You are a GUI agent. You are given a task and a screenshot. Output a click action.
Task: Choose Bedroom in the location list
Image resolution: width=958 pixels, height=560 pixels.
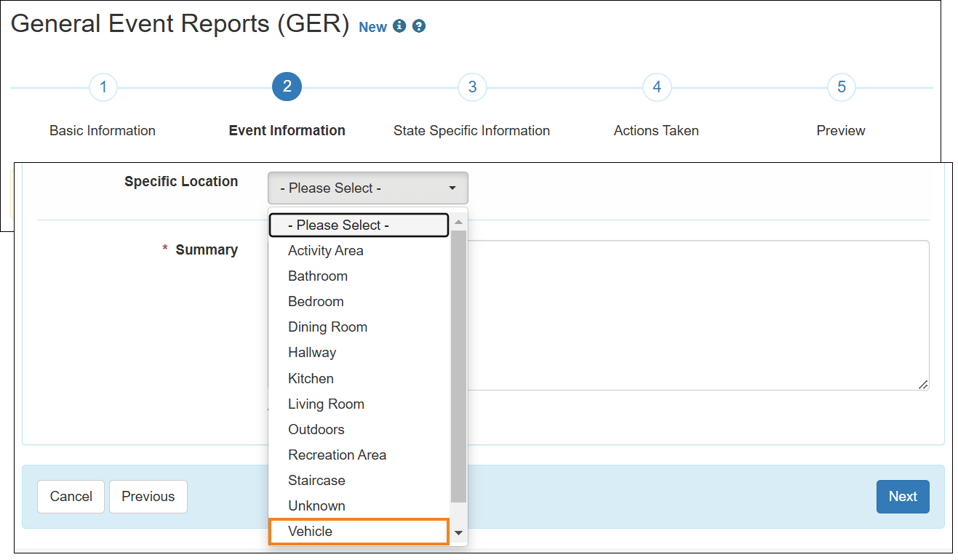tap(359, 302)
